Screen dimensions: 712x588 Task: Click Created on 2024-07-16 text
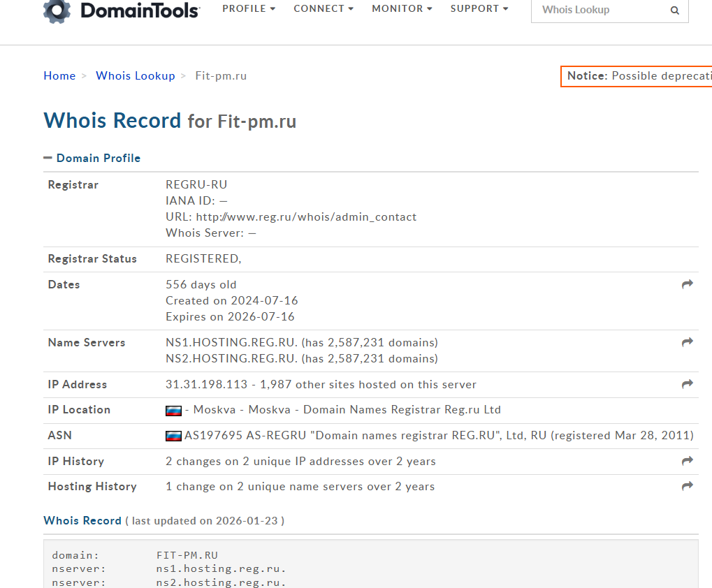pos(231,300)
